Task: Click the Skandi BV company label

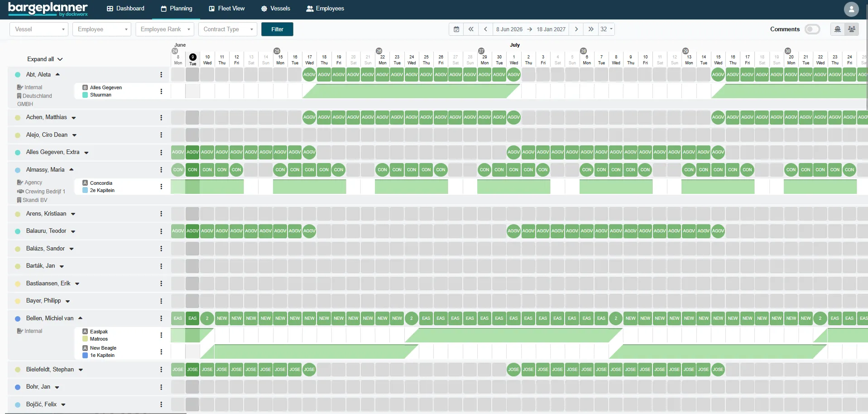Action: click(x=35, y=200)
